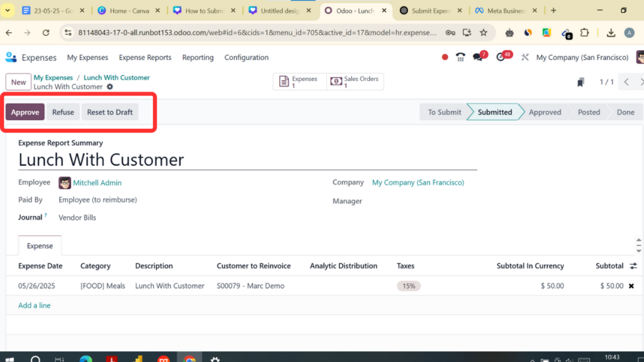Switch to Home - Canva browser tab

point(129,11)
